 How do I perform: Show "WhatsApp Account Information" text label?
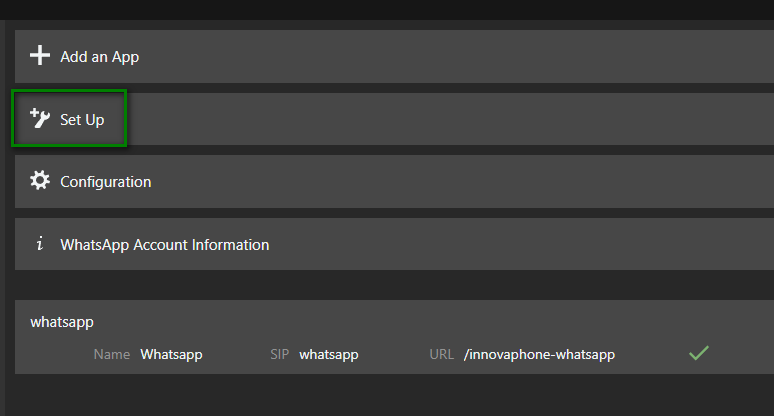[x=164, y=244]
